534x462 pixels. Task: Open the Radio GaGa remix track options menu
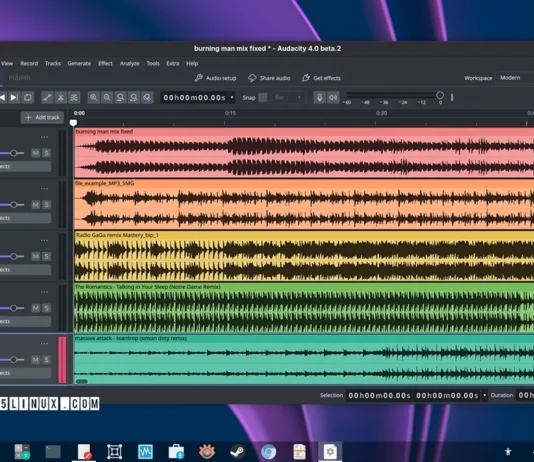coord(44,240)
